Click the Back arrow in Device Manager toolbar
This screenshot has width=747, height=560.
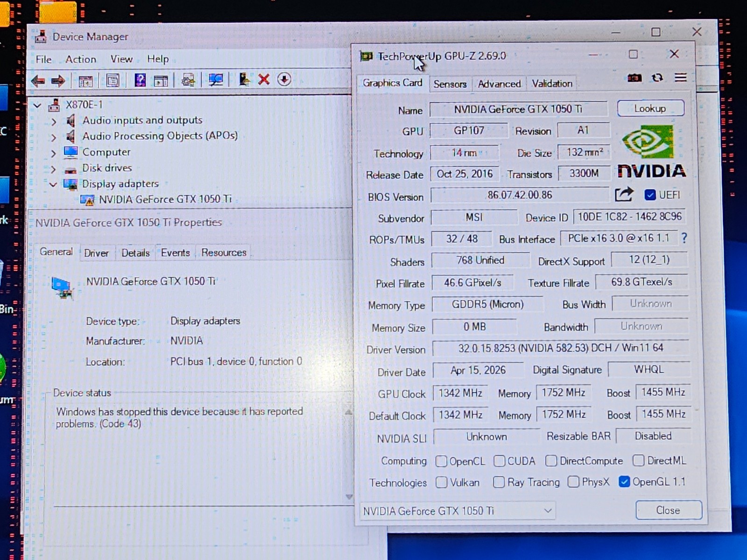point(38,81)
